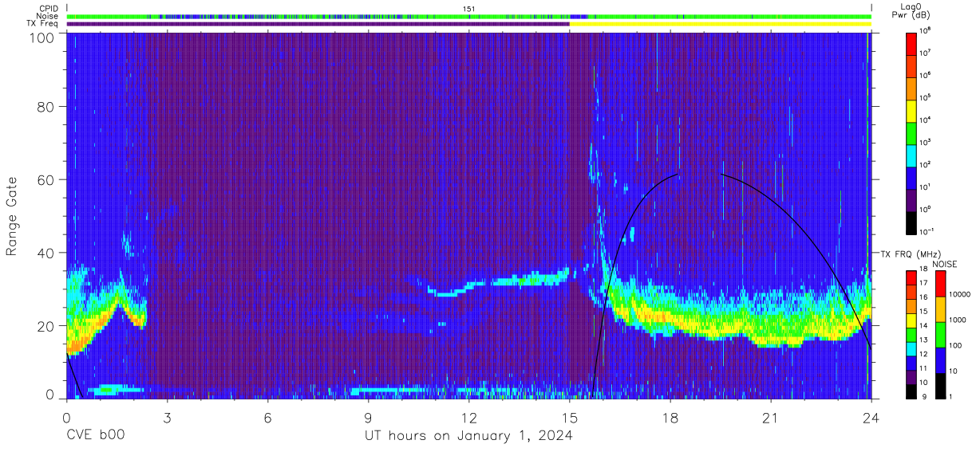Image resolution: width=980 pixels, height=452 pixels.
Task: Click the x-axis tick label '24'
Action: (x=871, y=417)
